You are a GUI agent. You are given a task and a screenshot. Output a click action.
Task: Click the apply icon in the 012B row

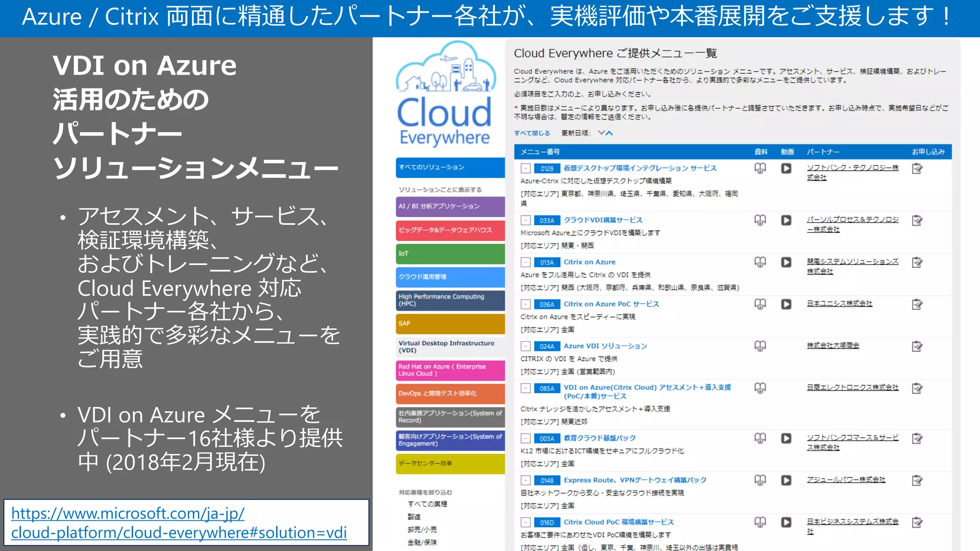(917, 168)
